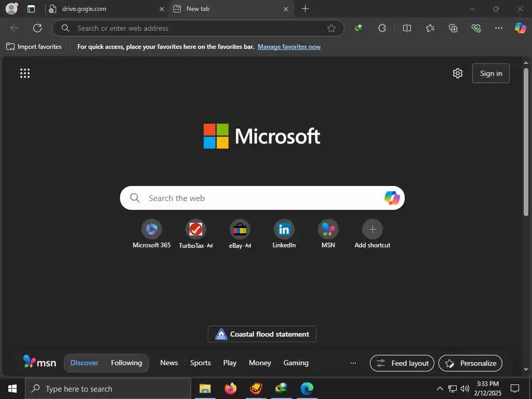
Task: Click the Copilot icon in search box
Action: pyautogui.click(x=392, y=198)
